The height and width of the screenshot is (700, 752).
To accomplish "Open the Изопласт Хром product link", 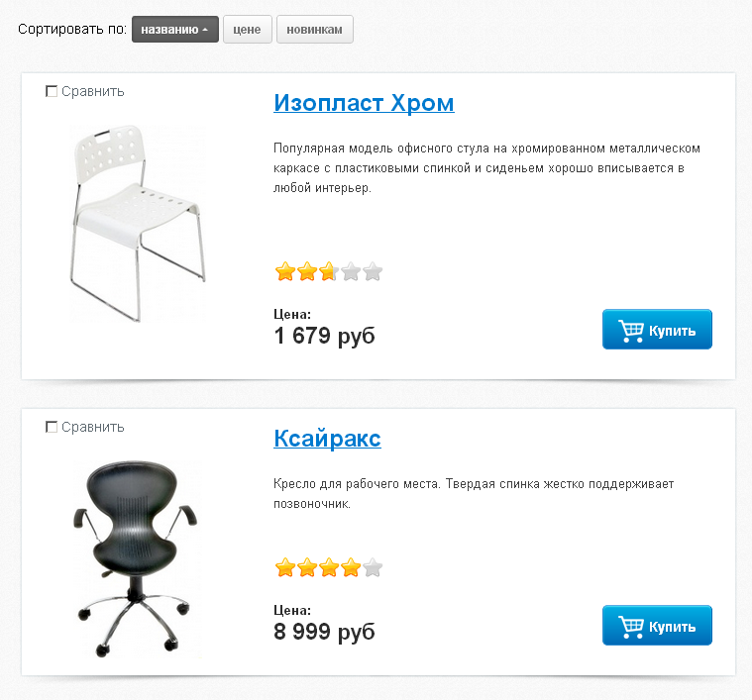I will pos(364,103).
